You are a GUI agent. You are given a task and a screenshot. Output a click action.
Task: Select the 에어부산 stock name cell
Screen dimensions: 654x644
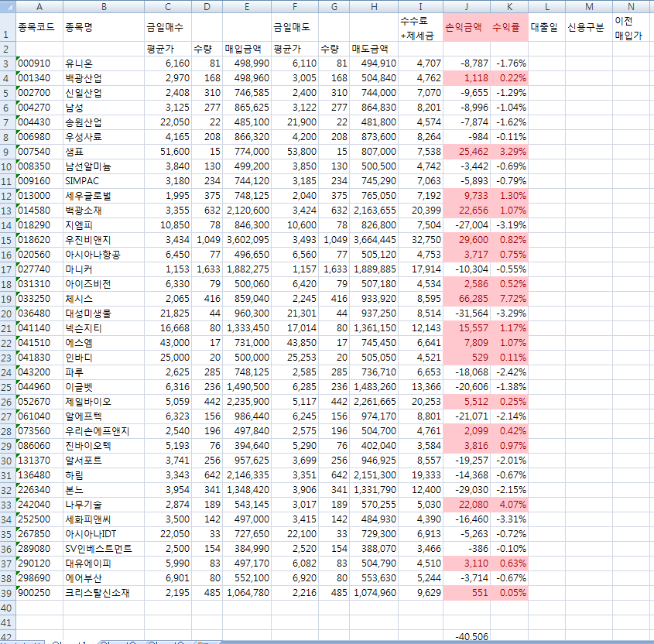(x=104, y=578)
